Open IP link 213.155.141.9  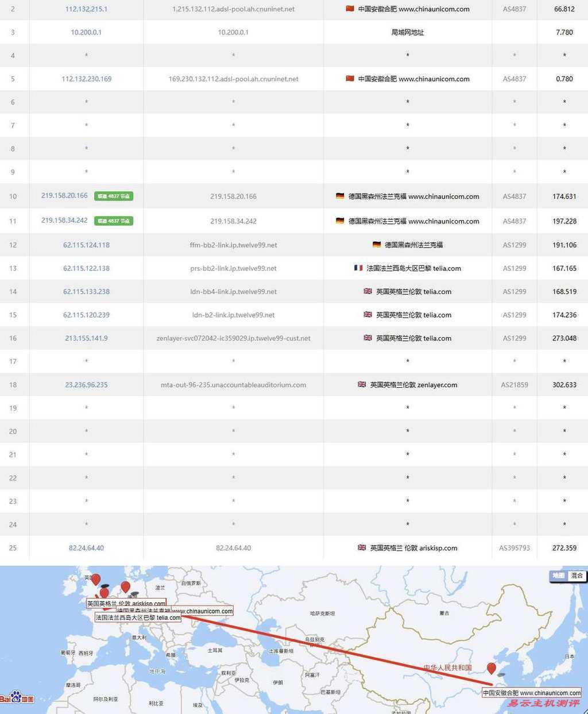point(86,338)
